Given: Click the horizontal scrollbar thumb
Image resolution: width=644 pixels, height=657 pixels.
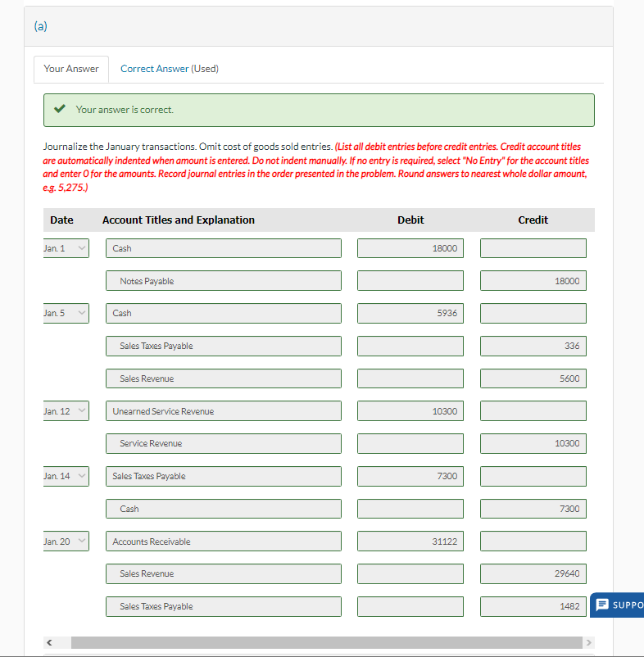Looking at the screenshot, I should (x=326, y=642).
